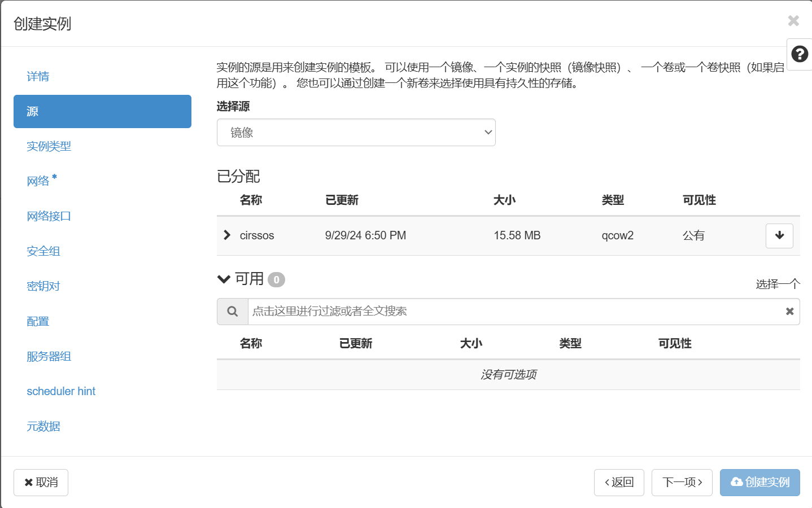Switch to the 密钥对 tab

click(43, 286)
